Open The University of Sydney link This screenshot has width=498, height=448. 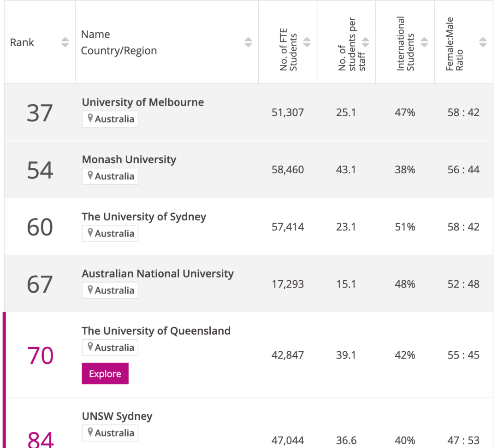point(144,217)
